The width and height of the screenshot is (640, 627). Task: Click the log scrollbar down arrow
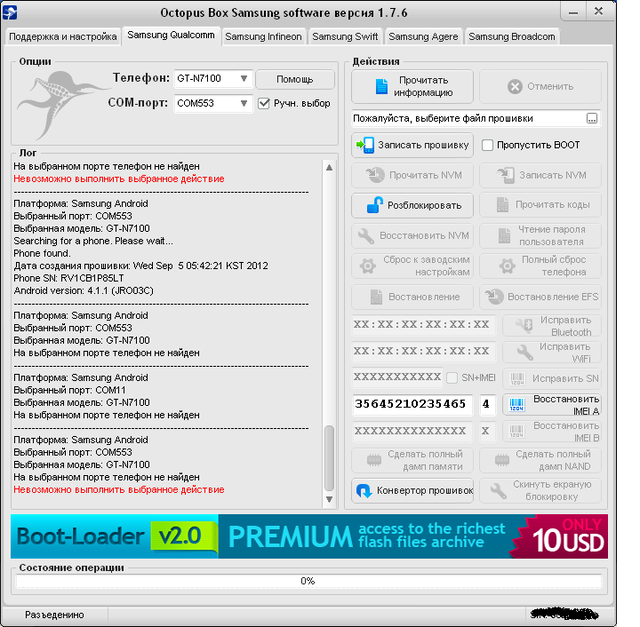(x=329, y=500)
